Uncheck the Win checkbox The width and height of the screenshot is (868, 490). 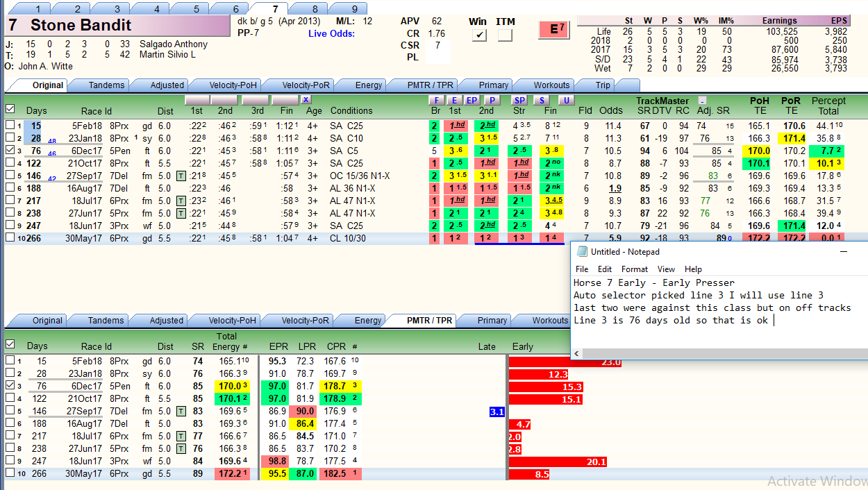(x=478, y=35)
